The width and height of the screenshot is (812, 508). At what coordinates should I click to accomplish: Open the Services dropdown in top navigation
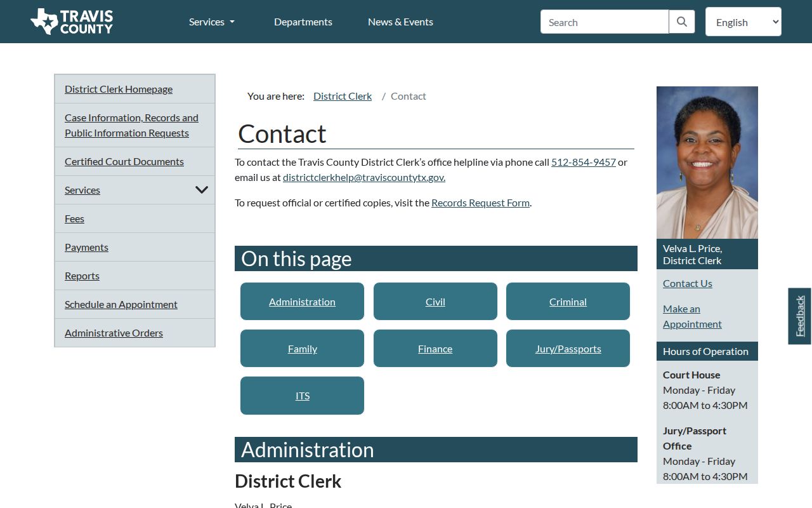pos(212,22)
